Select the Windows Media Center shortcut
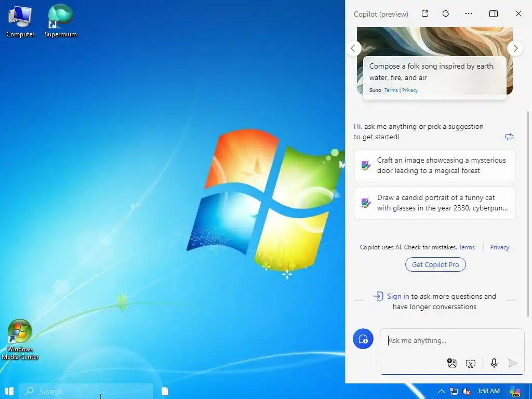Image resolution: width=532 pixels, height=399 pixels. click(x=20, y=340)
